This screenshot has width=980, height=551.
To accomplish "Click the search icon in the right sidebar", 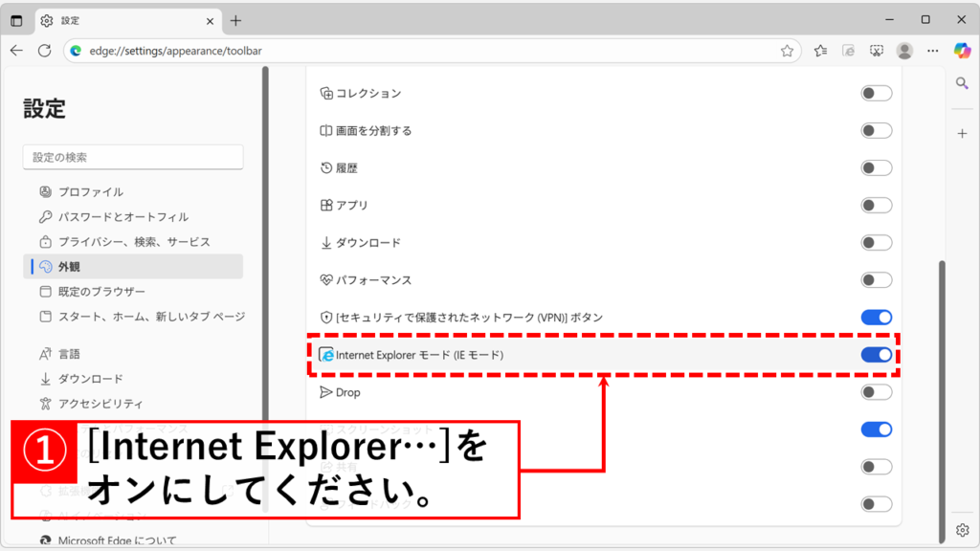I will (x=963, y=83).
